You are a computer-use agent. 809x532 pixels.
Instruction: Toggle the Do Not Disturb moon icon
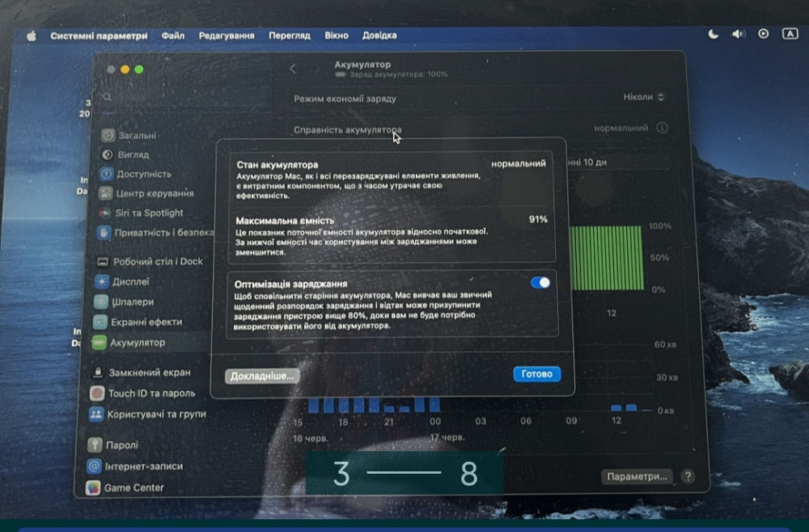pos(713,35)
